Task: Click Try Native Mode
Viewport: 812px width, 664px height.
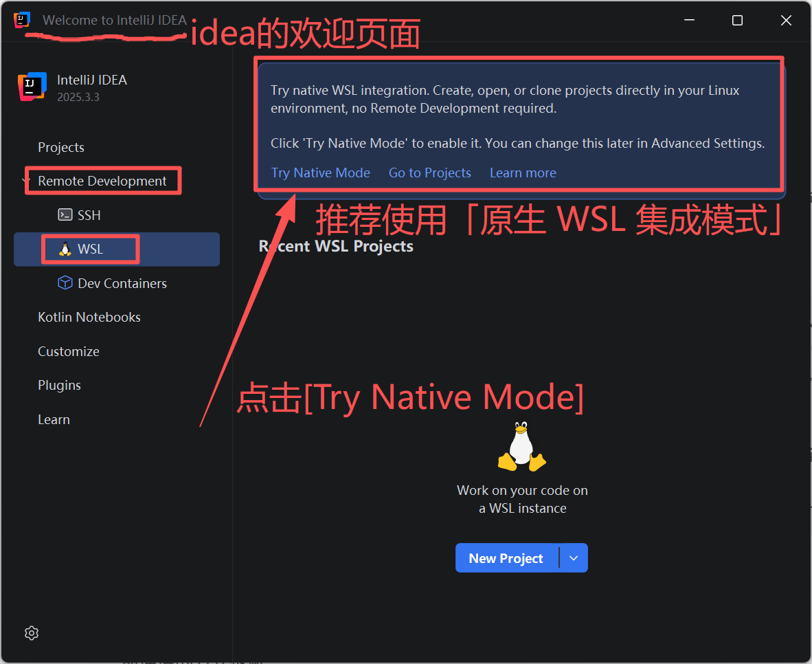Action: [x=320, y=173]
